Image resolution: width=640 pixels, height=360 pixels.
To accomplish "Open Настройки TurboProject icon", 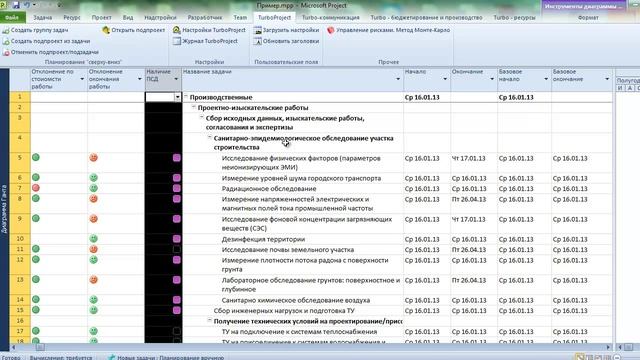I will coord(176,30).
